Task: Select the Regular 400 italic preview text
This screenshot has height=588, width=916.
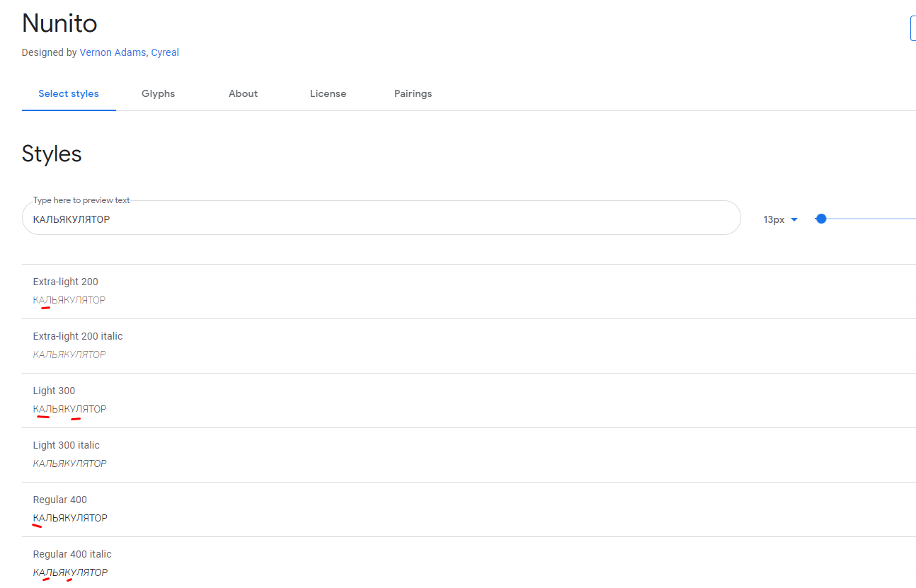Action: tap(69, 572)
